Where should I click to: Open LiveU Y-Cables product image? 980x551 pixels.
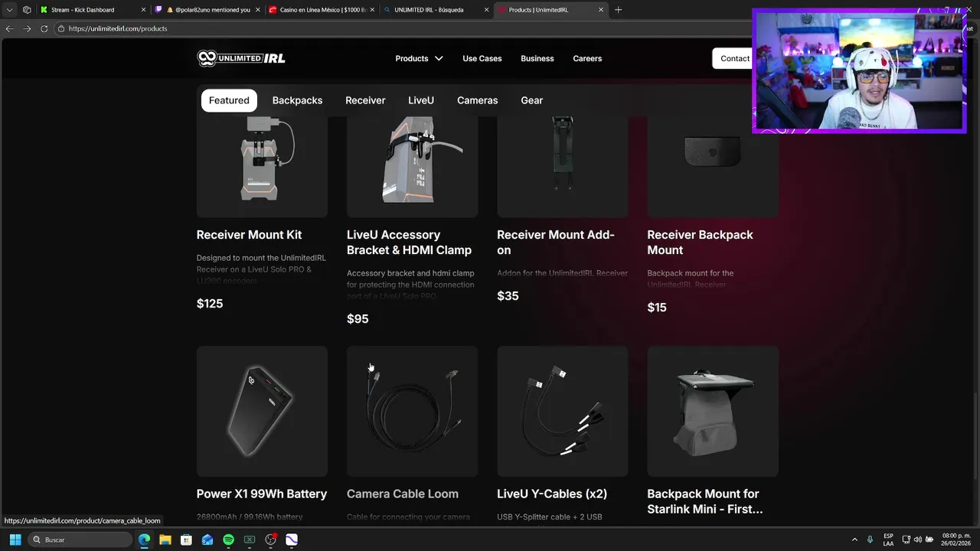pyautogui.click(x=563, y=411)
